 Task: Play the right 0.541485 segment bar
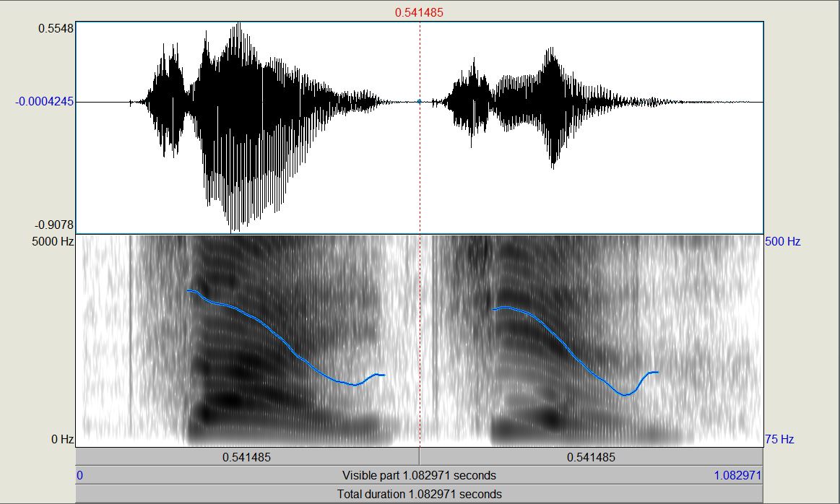[x=591, y=457]
